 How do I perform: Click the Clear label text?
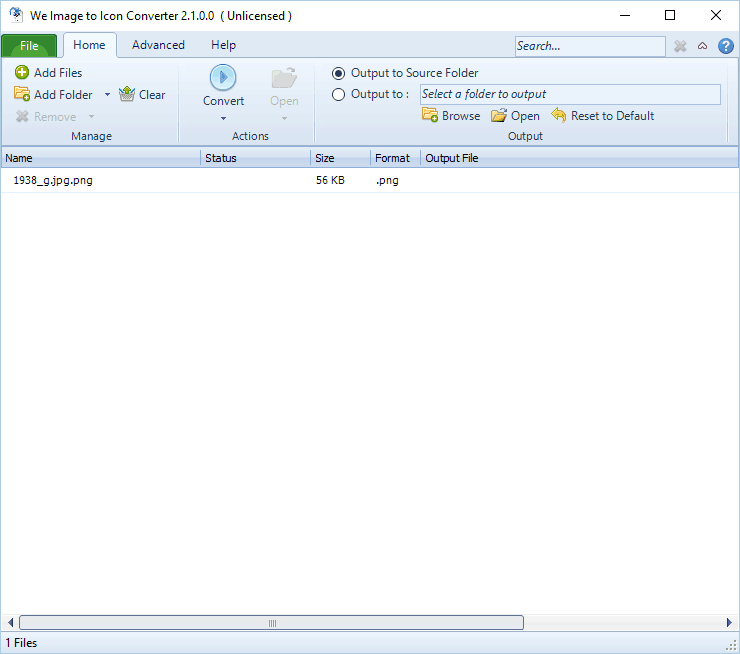pos(151,94)
